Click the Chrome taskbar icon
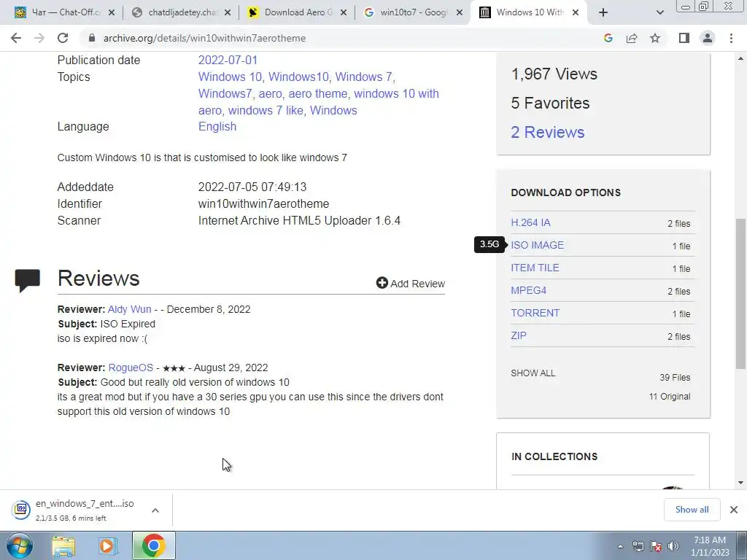Screen dimensions: 747x560 (153, 545)
